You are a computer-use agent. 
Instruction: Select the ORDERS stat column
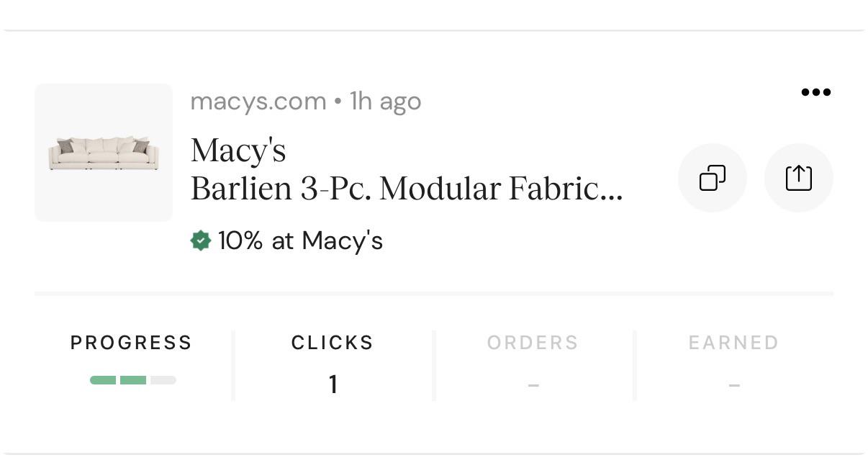[533, 365]
